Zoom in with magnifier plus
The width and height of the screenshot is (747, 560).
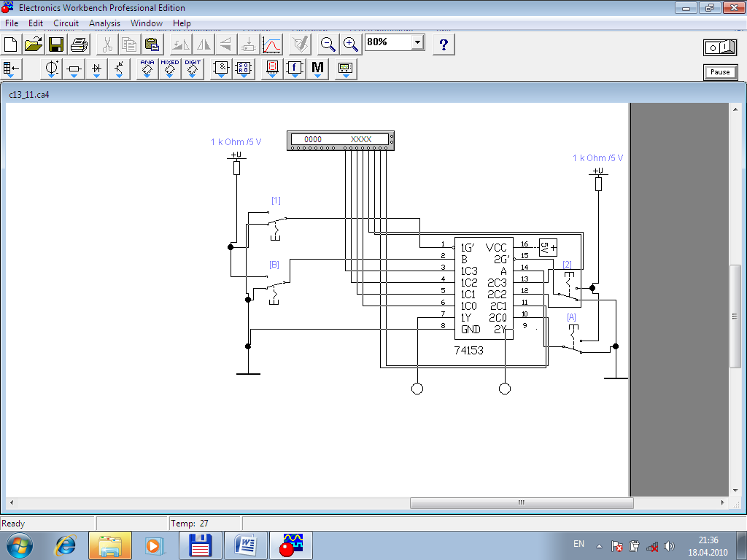pyautogui.click(x=351, y=44)
